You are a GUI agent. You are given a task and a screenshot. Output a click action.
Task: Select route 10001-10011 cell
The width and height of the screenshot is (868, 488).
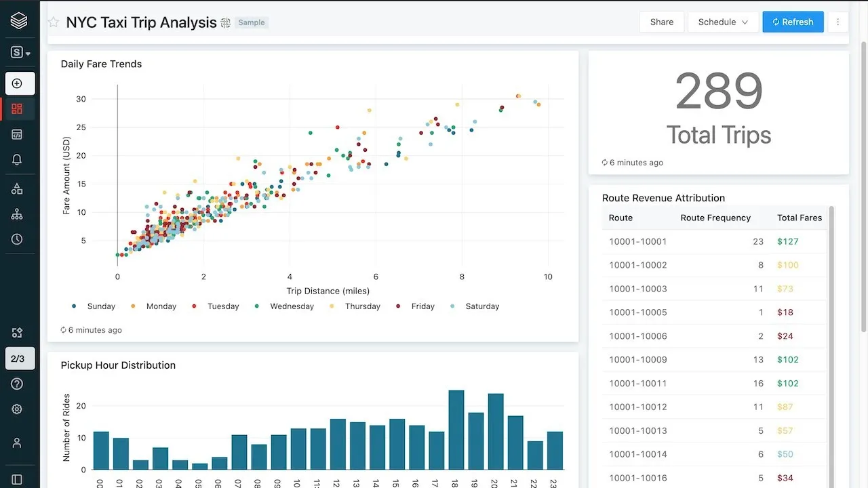coord(637,384)
